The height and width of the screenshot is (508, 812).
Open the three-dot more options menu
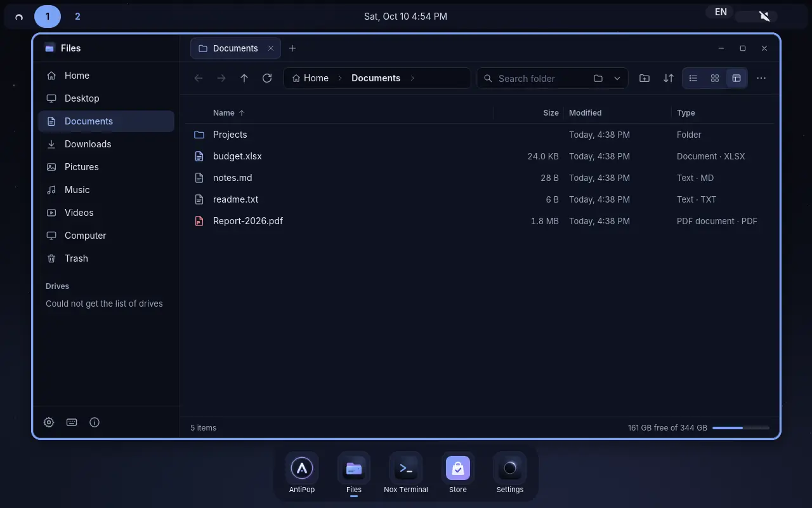[x=761, y=78]
